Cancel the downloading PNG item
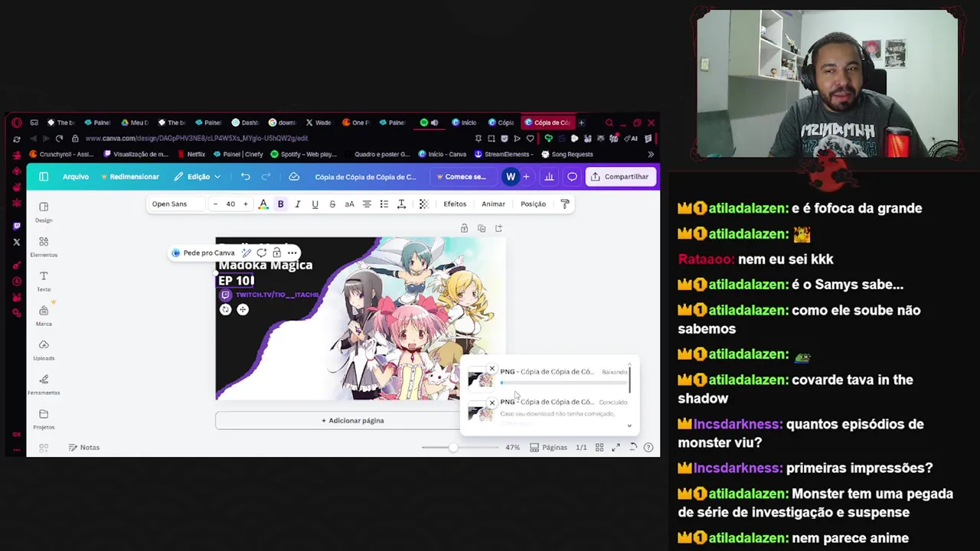The image size is (980, 551). (x=492, y=369)
